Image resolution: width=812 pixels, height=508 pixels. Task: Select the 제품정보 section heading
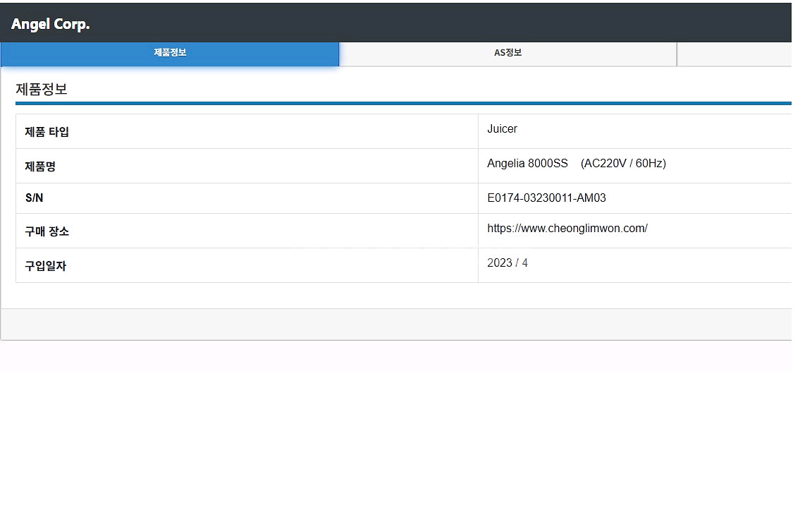coord(42,89)
